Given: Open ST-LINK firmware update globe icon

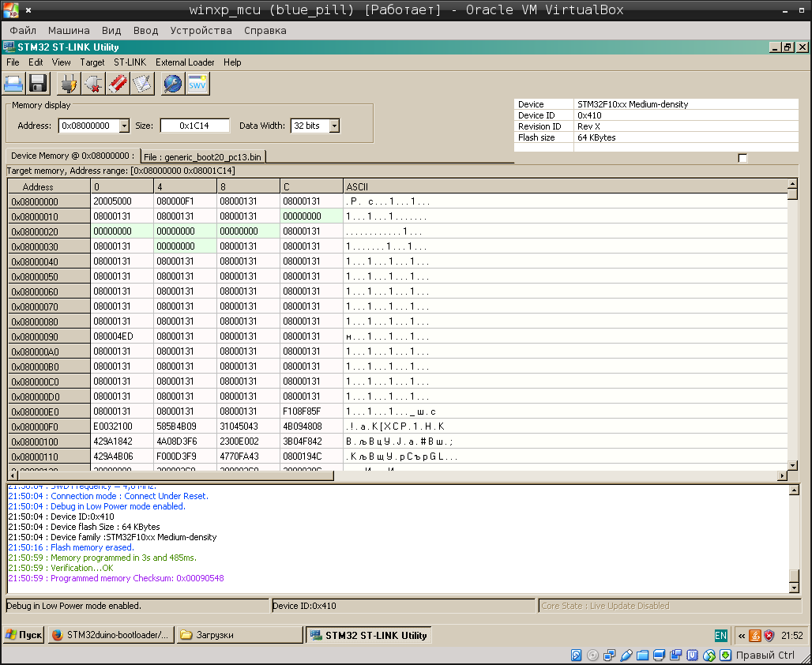Looking at the screenshot, I should click(x=172, y=84).
